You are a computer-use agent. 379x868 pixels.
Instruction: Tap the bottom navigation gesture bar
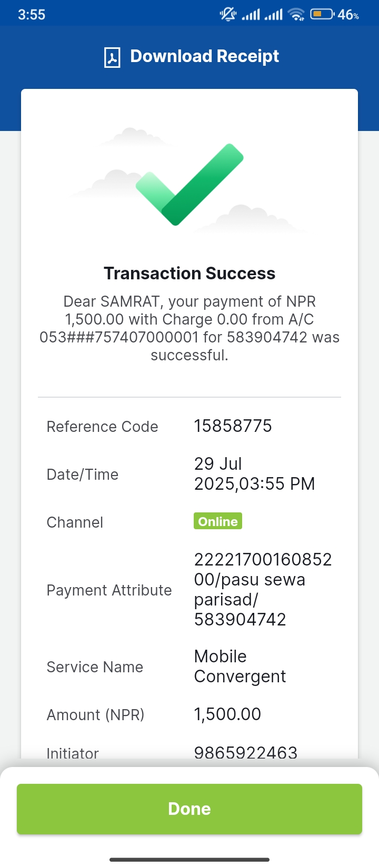(189, 860)
